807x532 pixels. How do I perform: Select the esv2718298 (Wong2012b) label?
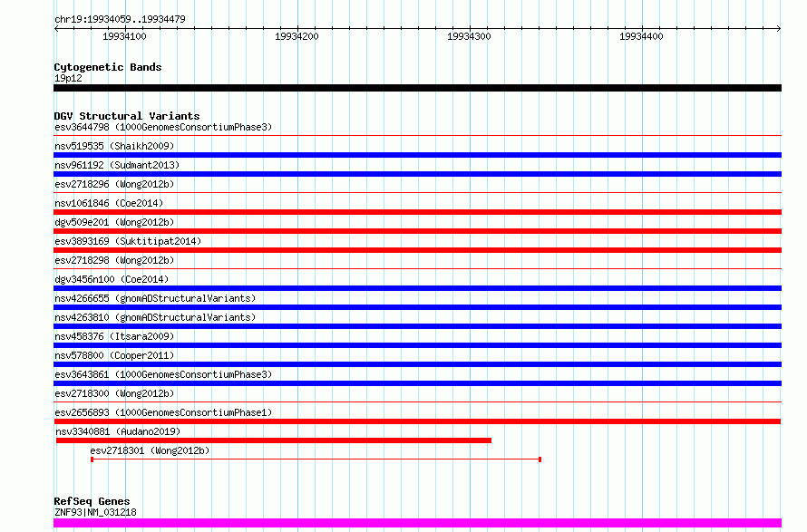click(x=114, y=260)
